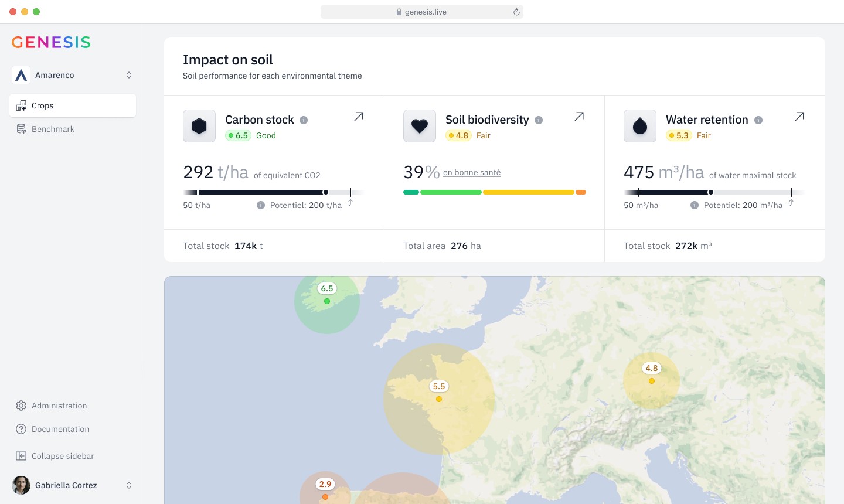The height and width of the screenshot is (504, 844).
Task: Click the Administration gear icon
Action: point(21,406)
